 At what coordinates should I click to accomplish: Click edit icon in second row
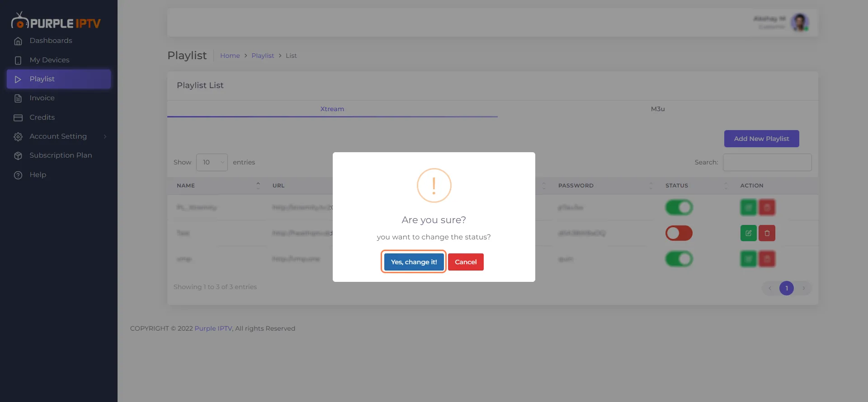click(x=749, y=233)
